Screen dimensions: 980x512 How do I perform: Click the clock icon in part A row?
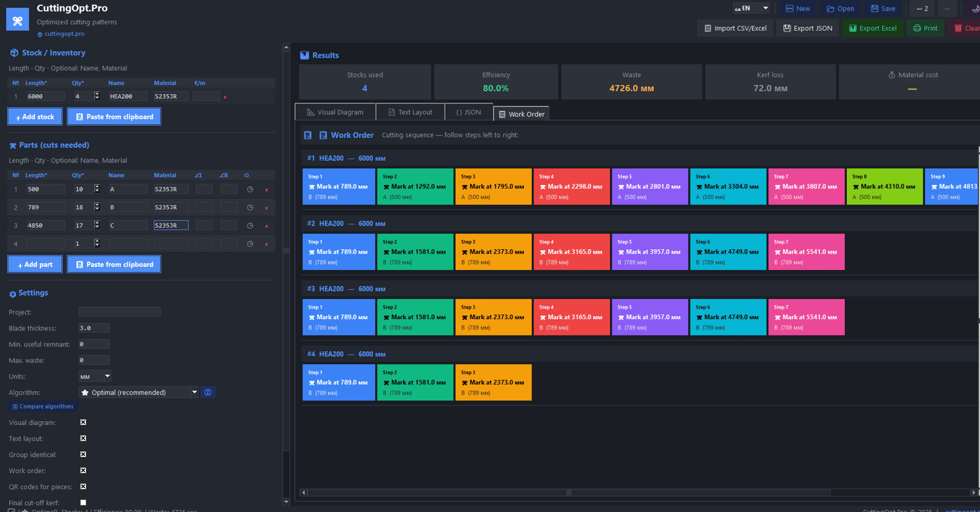tap(250, 190)
